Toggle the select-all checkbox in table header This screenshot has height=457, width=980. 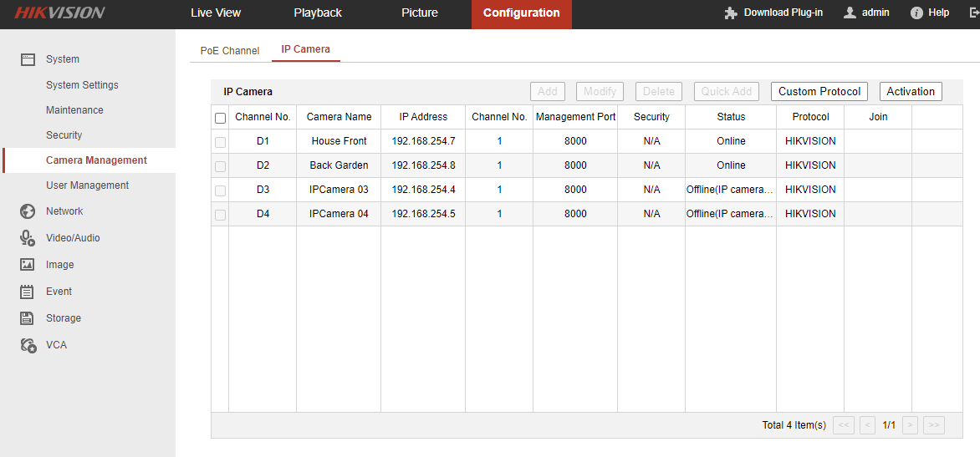tap(221, 118)
